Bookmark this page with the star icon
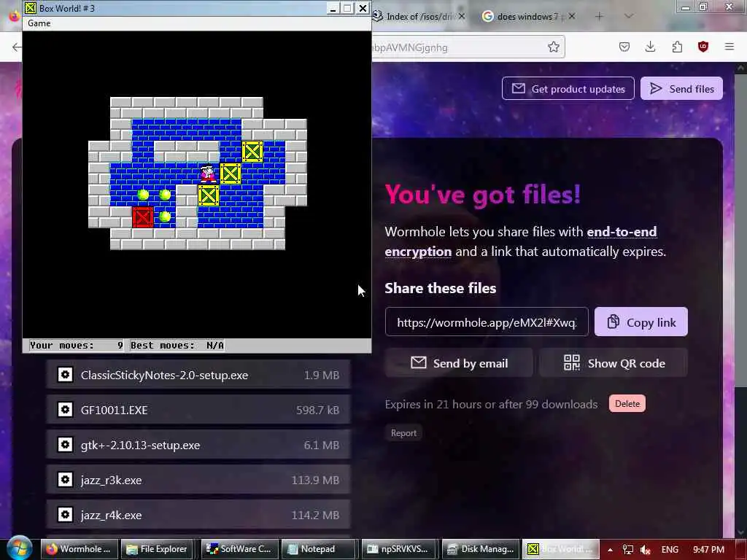Image resolution: width=747 pixels, height=560 pixels. tap(553, 47)
